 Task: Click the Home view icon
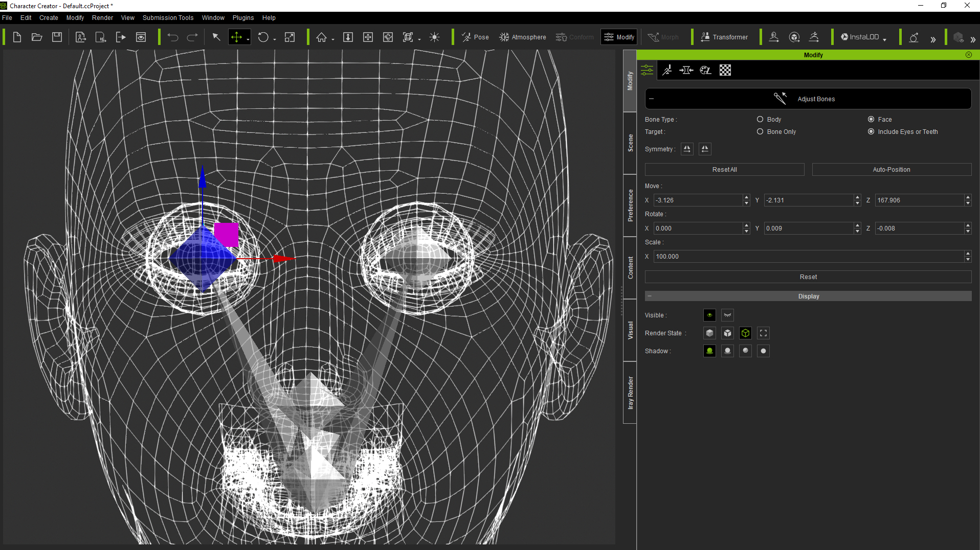[321, 37]
